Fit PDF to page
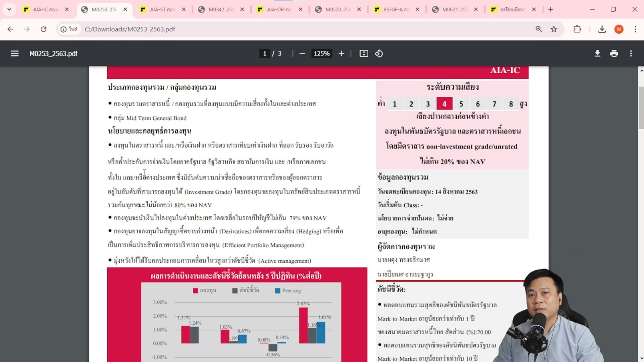The image size is (644, 362). pyautogui.click(x=364, y=53)
